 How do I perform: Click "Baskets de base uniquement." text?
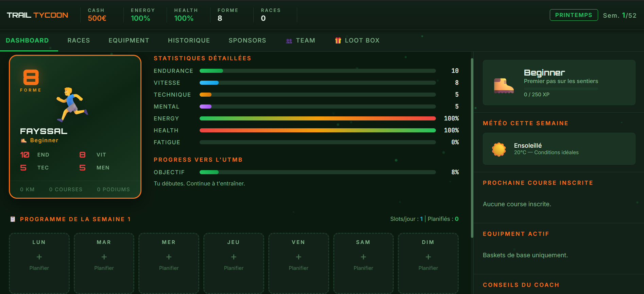[525, 255]
